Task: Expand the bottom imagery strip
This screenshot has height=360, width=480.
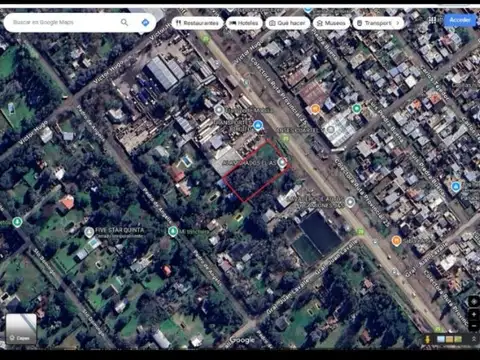Action: [473, 339]
